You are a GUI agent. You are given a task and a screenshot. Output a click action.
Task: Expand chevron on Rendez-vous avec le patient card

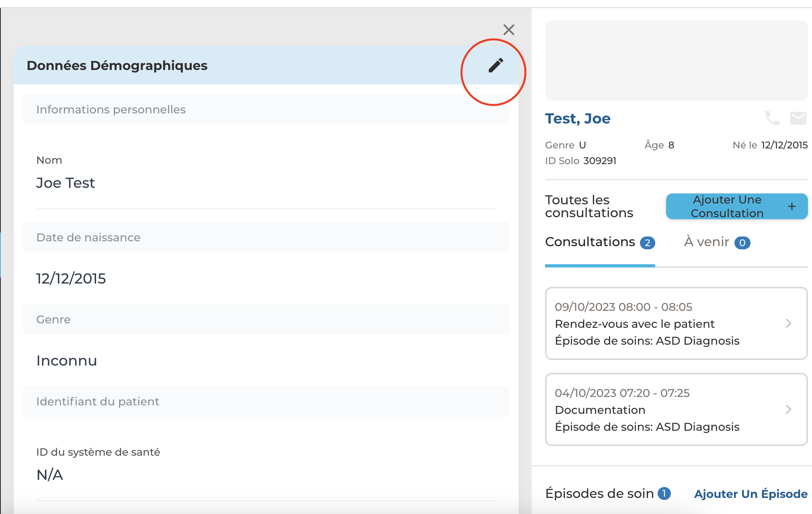(x=788, y=323)
